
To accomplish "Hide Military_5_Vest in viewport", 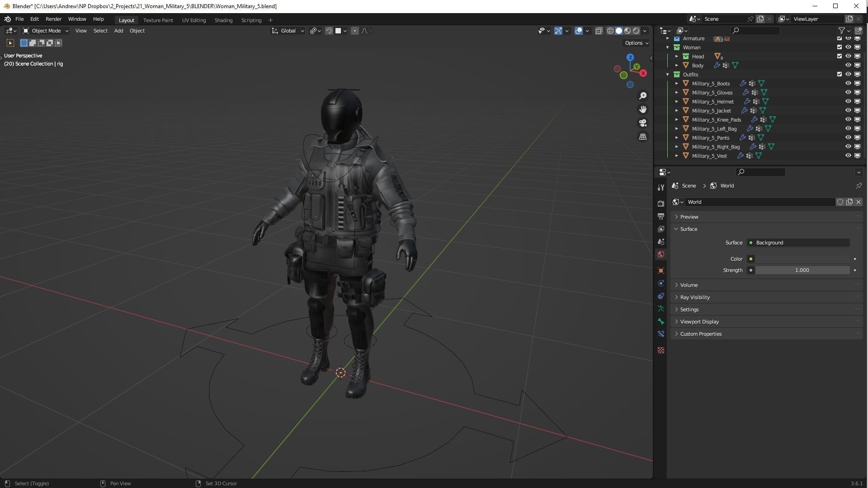I will pos(848,155).
